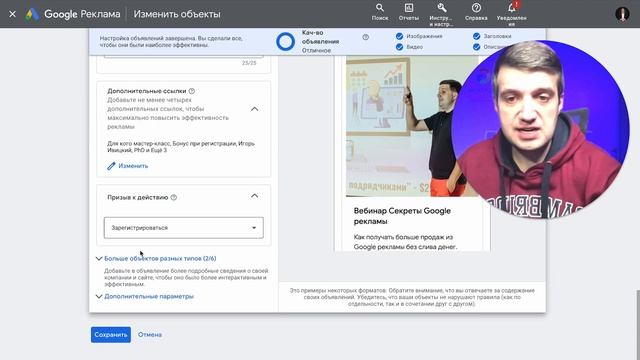Click the Отмена button
Screen dimensions: 640x360
[x=150, y=335]
